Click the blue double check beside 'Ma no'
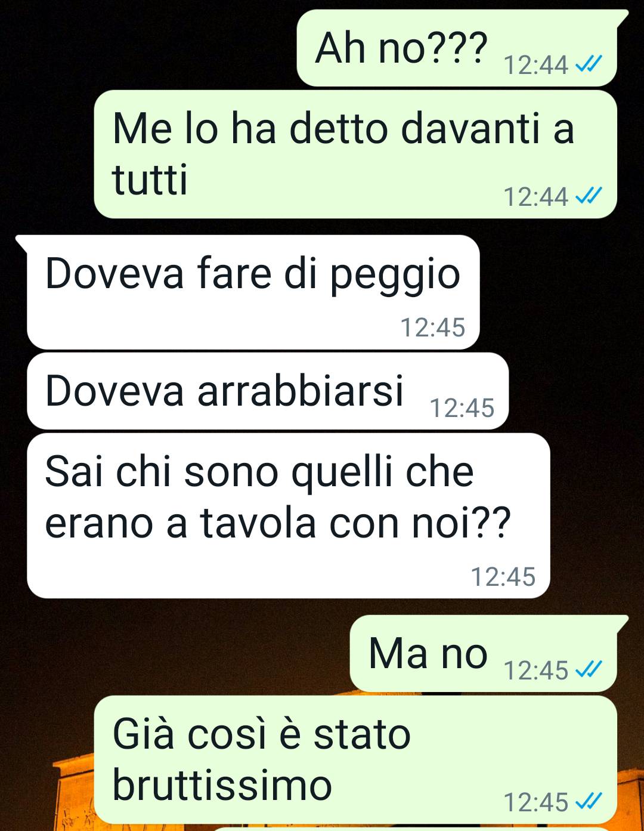The height and width of the screenshot is (831, 644). coord(589,669)
